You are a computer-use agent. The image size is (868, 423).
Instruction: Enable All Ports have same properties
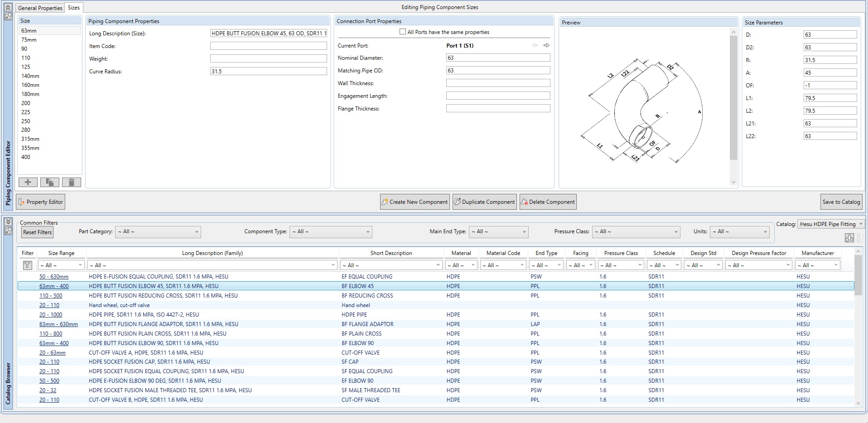[403, 32]
